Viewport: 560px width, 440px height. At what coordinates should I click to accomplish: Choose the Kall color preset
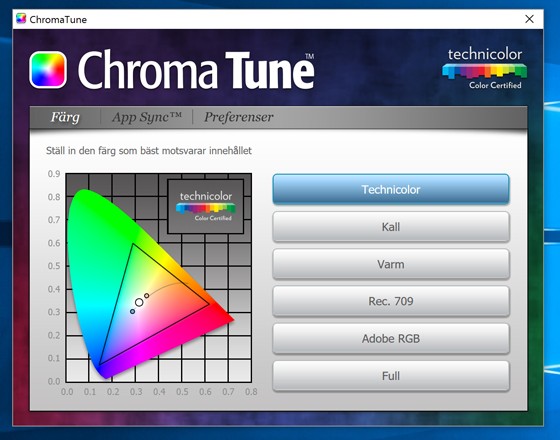(x=391, y=227)
